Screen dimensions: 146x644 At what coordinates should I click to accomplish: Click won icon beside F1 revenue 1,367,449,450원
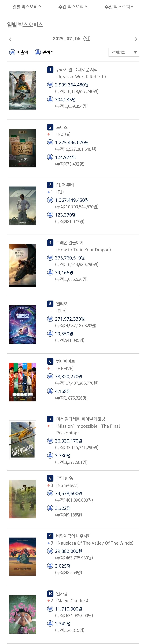pos(50,200)
